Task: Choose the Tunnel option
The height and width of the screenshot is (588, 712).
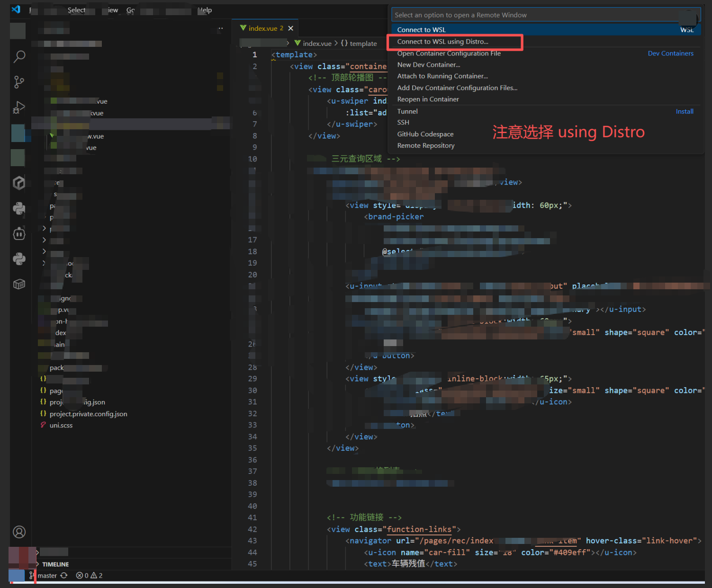Action: click(545, 111)
